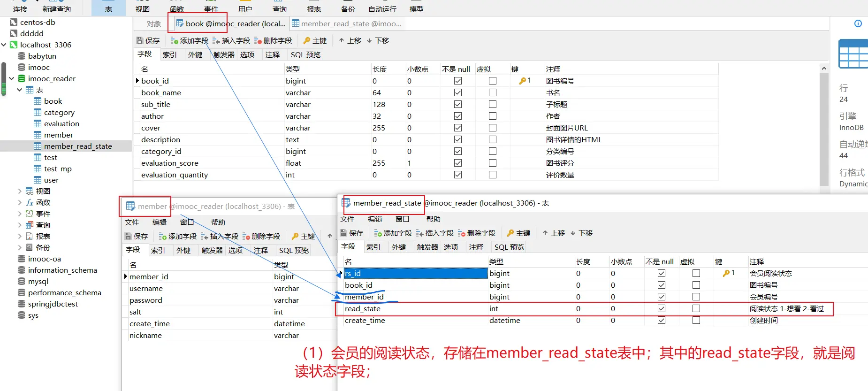Select the rs_id field name cell

416,273
